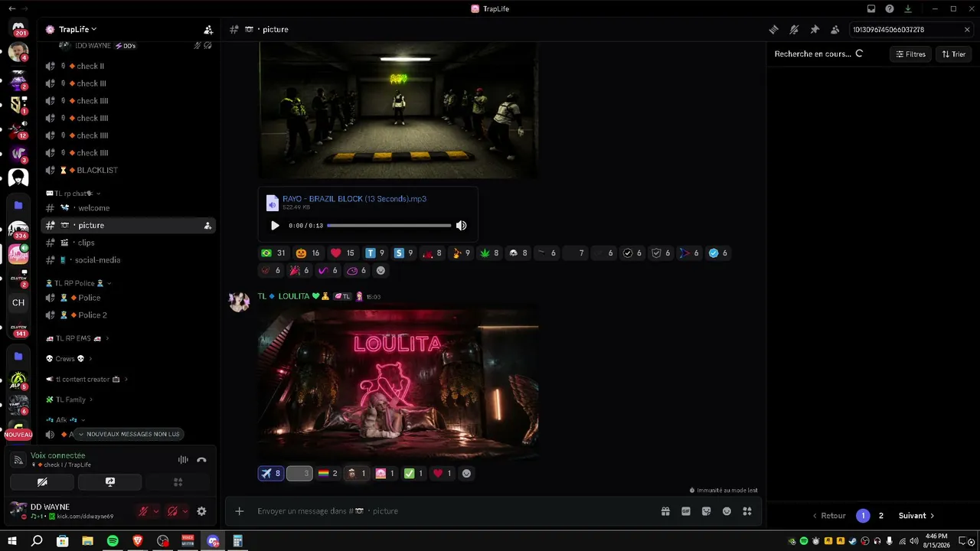Viewport: 980px width, 551px height.
Task: Seek within the audio progress bar
Action: point(389,226)
